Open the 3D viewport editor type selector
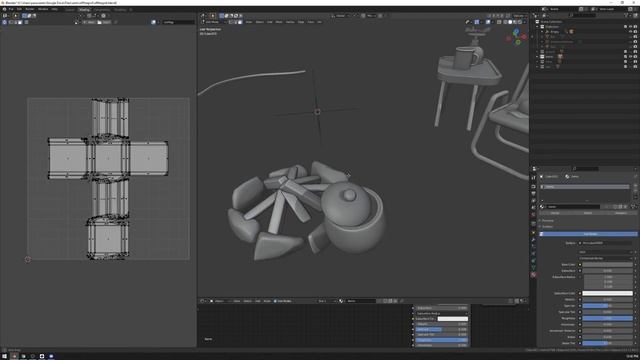The width and height of the screenshot is (640, 360). [203, 16]
